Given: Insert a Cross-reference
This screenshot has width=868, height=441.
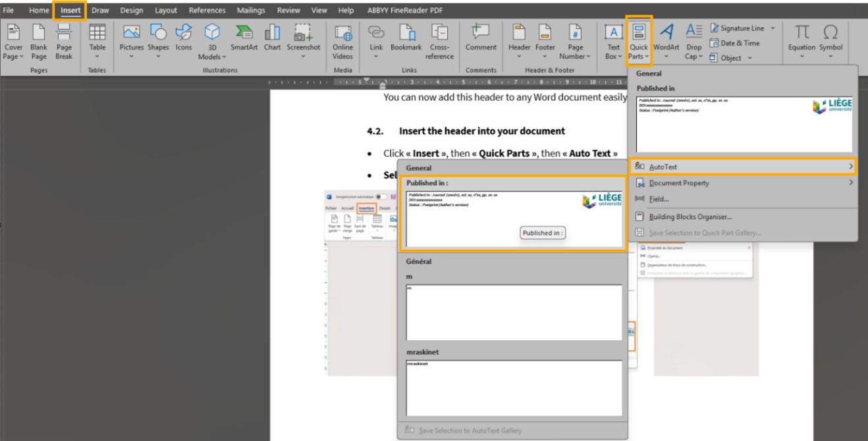Looking at the screenshot, I should pyautogui.click(x=439, y=42).
